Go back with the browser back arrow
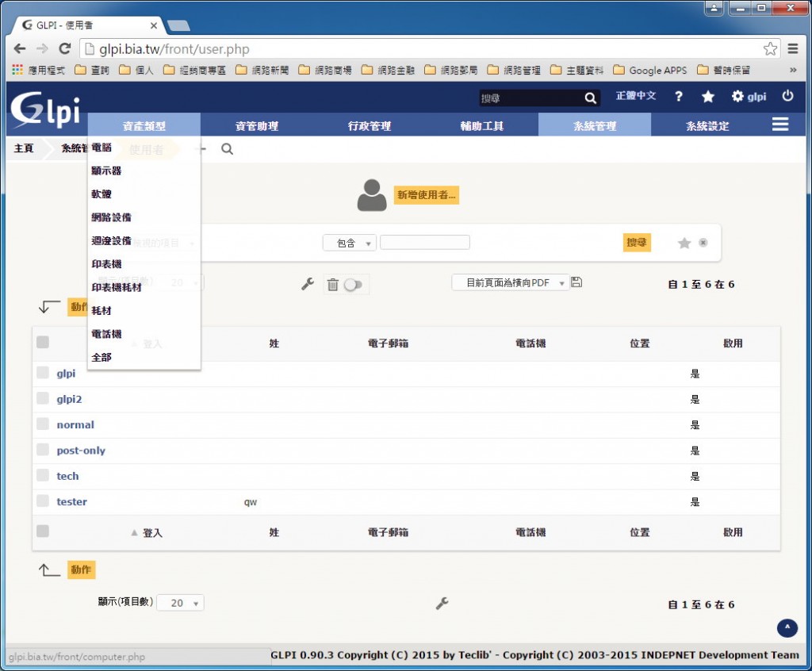 click(x=20, y=48)
